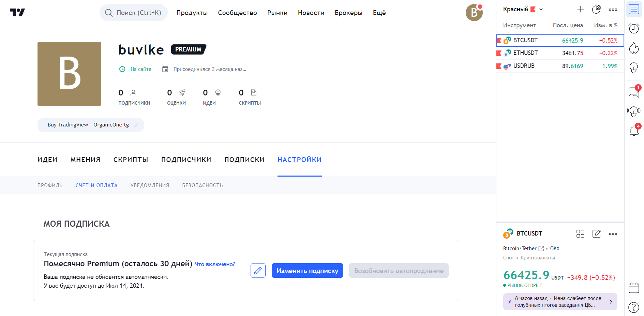This screenshot has height=316, width=644.
Task: Sort watchlist by Посл. цена column
Action: (x=568, y=25)
